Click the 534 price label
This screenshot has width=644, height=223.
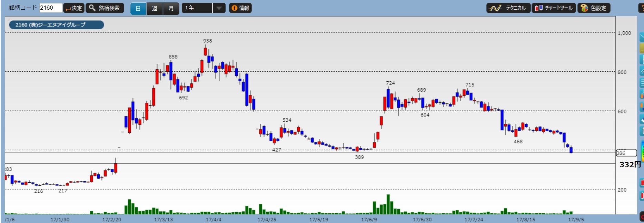tap(287, 120)
